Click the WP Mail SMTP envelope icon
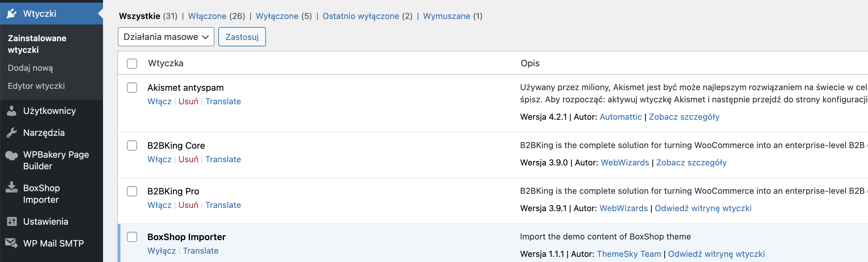Viewport: 868px width, 262px height. click(12, 243)
